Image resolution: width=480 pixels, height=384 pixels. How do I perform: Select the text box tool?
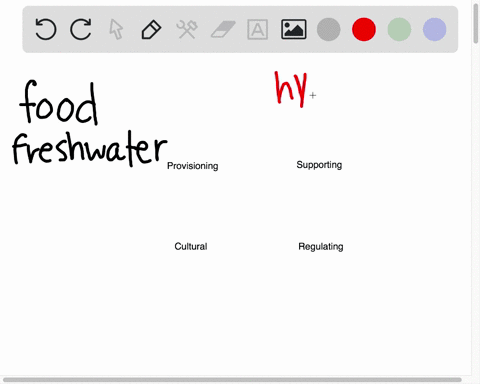(x=257, y=29)
